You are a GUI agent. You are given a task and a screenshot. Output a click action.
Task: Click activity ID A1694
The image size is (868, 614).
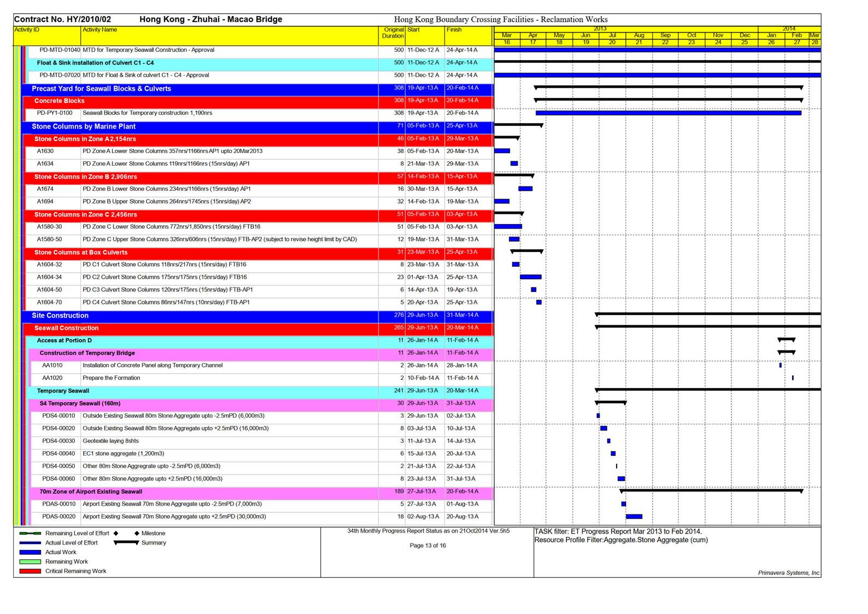coord(45,201)
